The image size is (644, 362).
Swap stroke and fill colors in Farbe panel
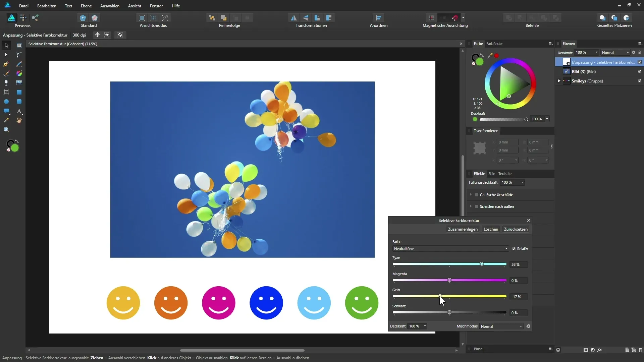(x=482, y=55)
